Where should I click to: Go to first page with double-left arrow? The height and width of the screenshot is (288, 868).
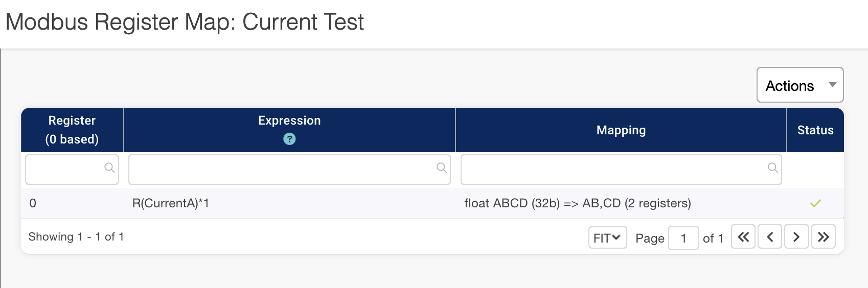(743, 237)
